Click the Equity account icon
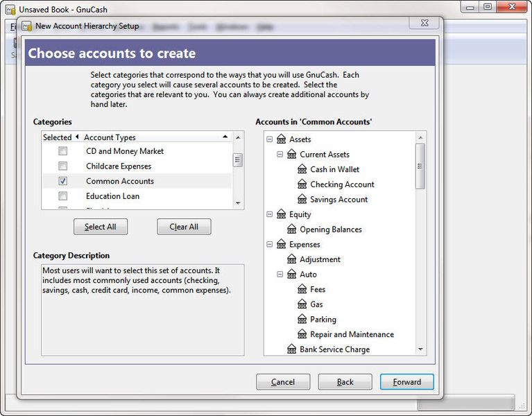 [x=282, y=214]
